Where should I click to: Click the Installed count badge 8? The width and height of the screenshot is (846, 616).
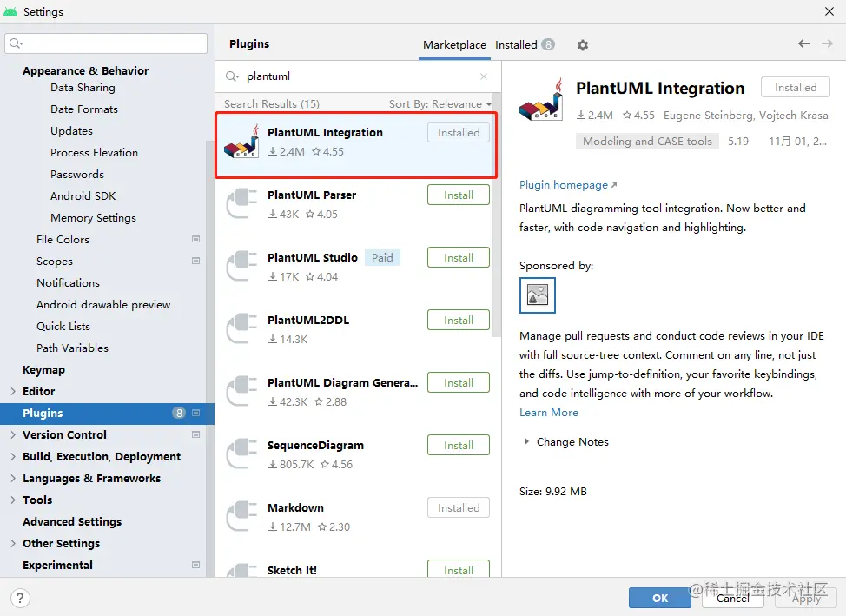[548, 45]
